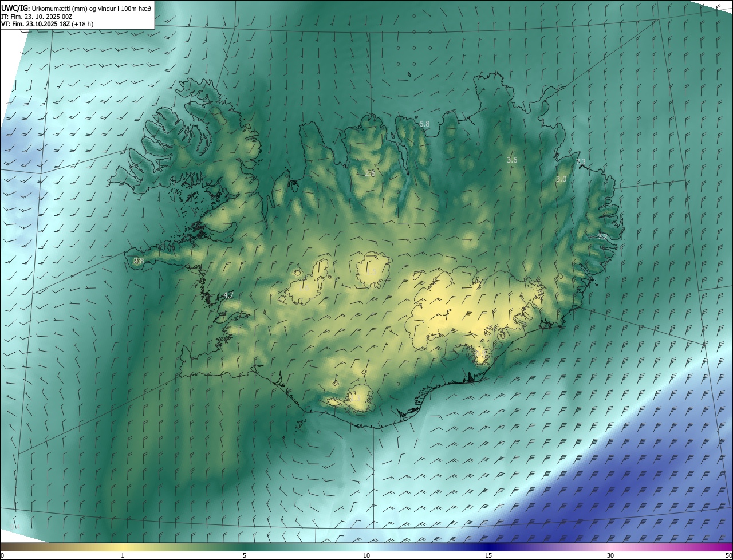Click the 6.8 precipitation value on the map
The height and width of the screenshot is (560, 733).
424,124
